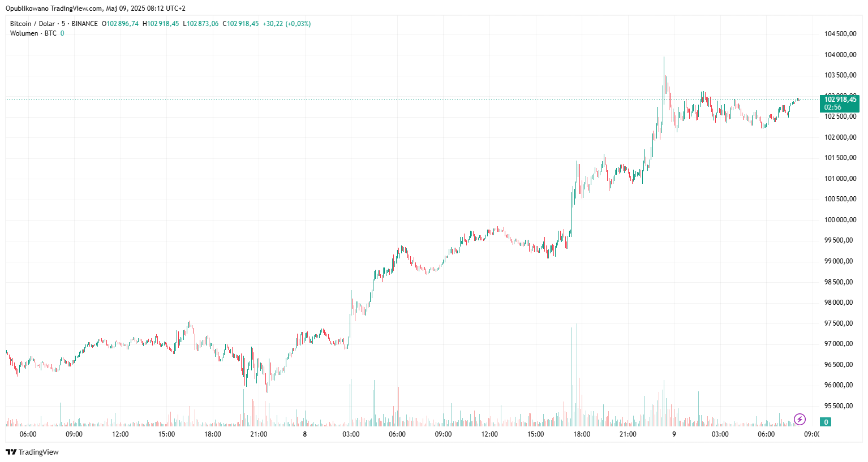Click the date 9 marker on time axis
Image resolution: width=868 pixels, height=462 pixels.
(x=674, y=434)
